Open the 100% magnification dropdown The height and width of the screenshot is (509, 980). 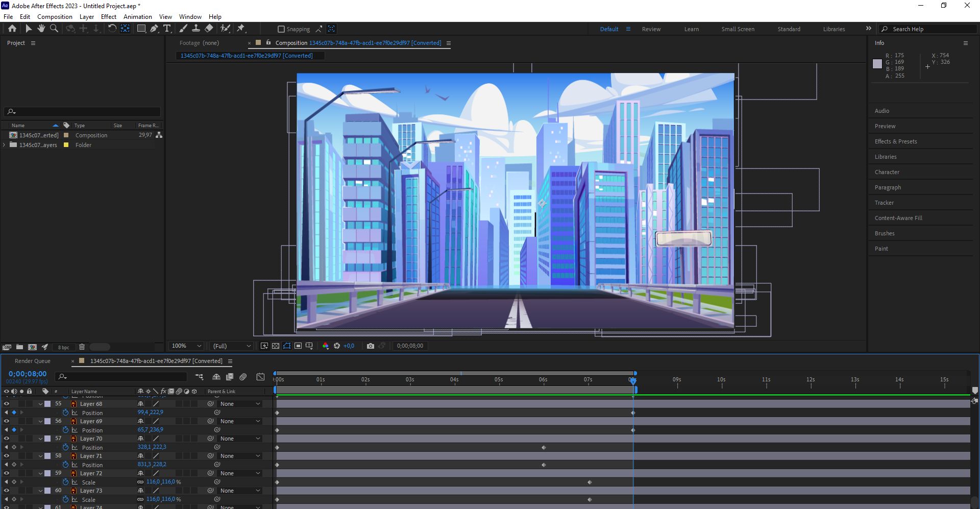click(x=186, y=346)
